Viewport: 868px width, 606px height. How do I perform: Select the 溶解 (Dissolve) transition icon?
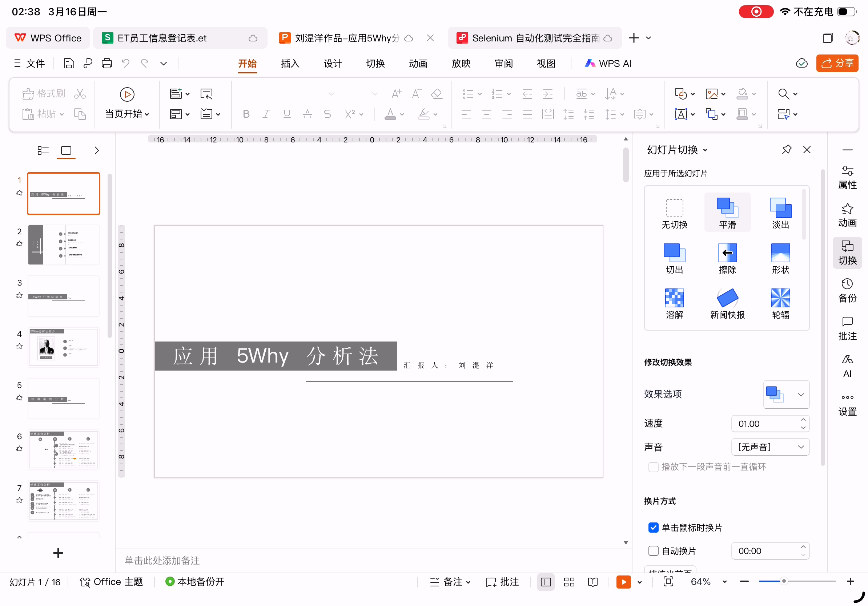point(674,298)
